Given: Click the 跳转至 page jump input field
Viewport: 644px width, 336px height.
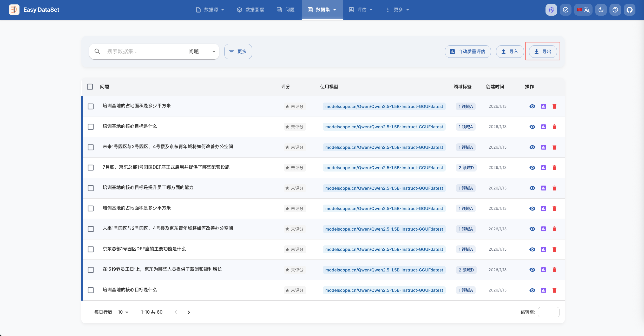Looking at the screenshot, I should tap(548, 312).
